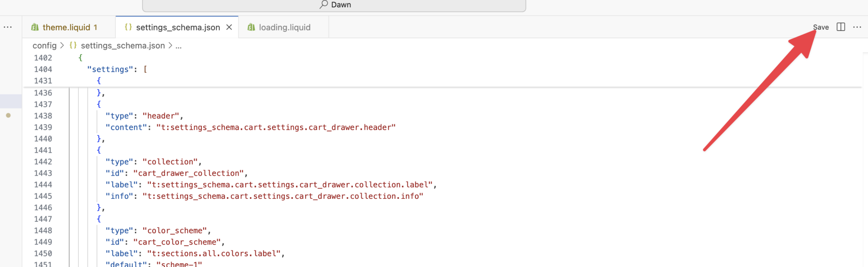Close the settings_schema.json tab
Image resolution: width=868 pixels, height=267 pixels.
pyautogui.click(x=229, y=27)
